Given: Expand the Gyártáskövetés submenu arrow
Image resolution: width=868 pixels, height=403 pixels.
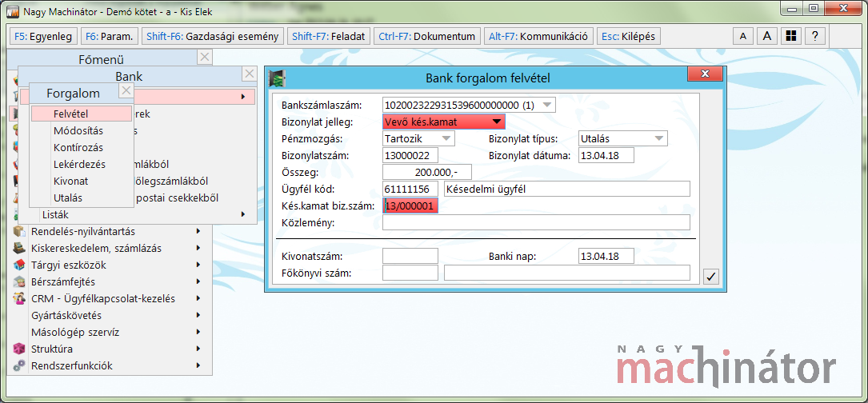Looking at the screenshot, I should (198, 316).
